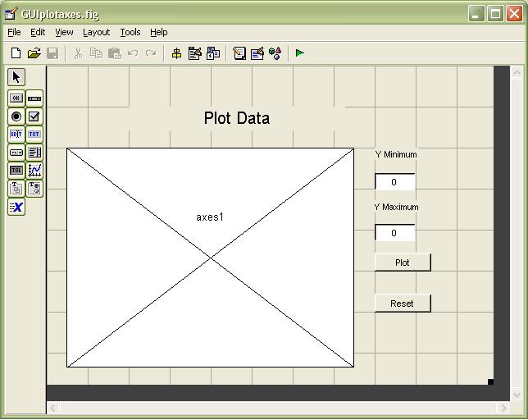Choose the Axes tool from component palette
The width and height of the screenshot is (528, 420).
(x=34, y=171)
